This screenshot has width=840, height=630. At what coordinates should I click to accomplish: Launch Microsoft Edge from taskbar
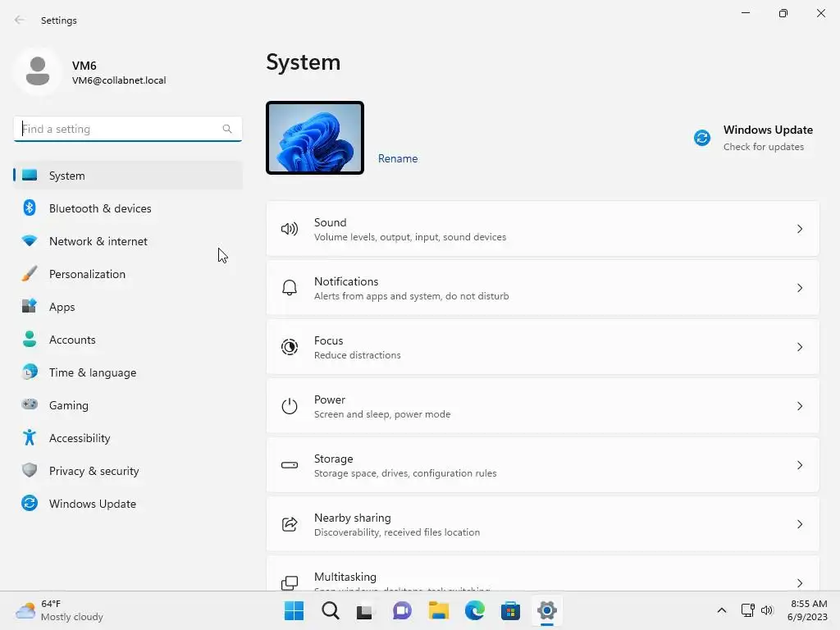pyautogui.click(x=475, y=610)
